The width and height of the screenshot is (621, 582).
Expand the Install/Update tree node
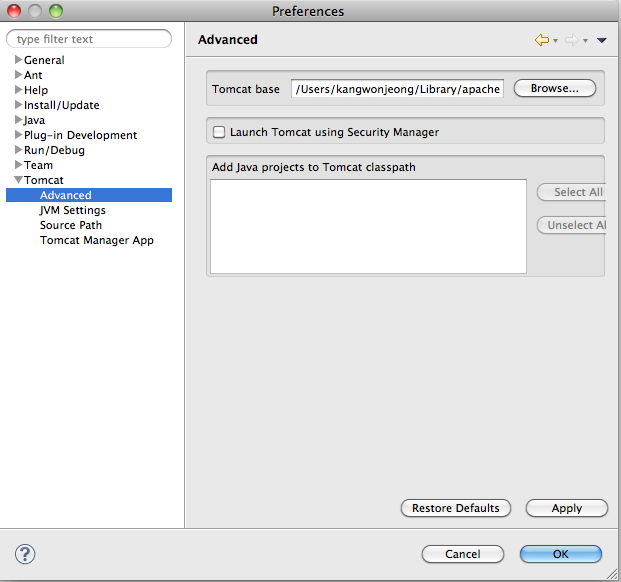18,105
